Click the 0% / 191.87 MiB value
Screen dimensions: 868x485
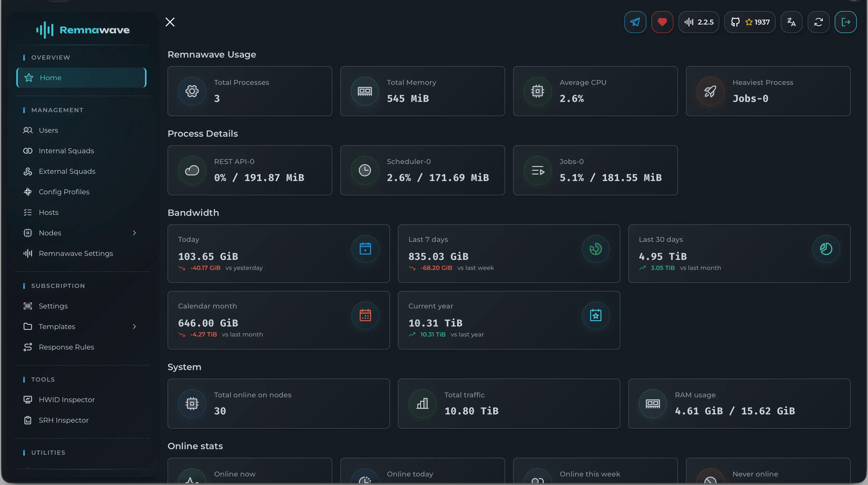coord(259,178)
